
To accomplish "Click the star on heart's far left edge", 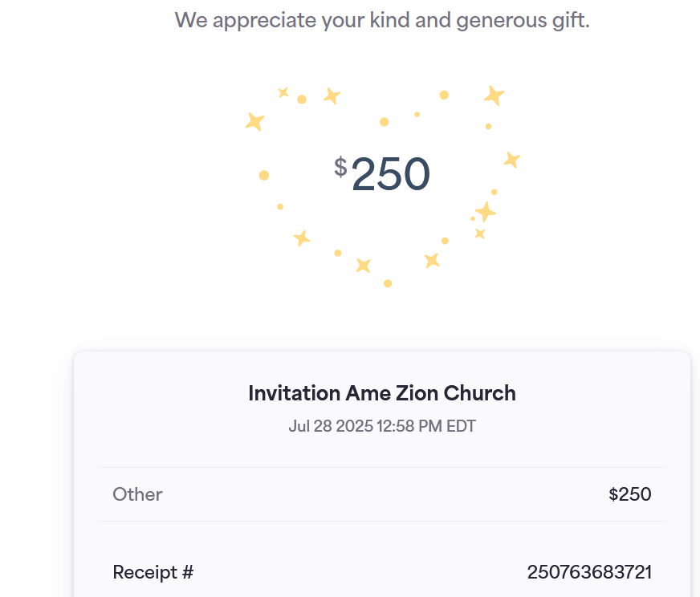I will 254,122.
